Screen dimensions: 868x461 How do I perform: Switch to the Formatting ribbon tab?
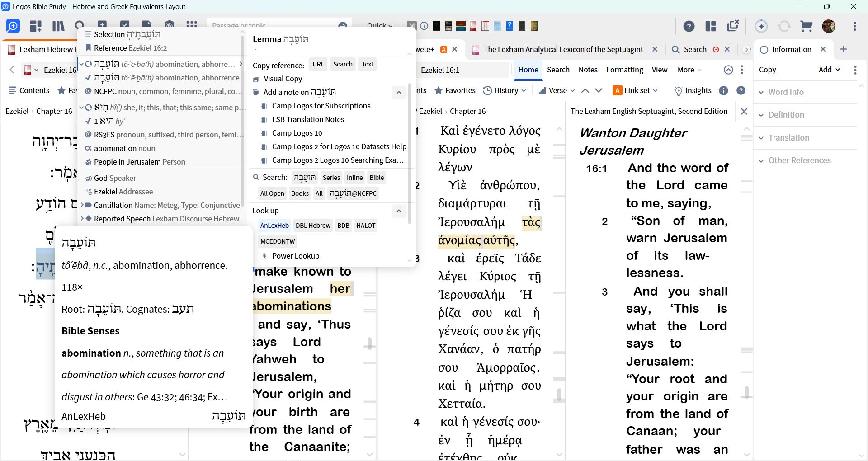coord(625,70)
